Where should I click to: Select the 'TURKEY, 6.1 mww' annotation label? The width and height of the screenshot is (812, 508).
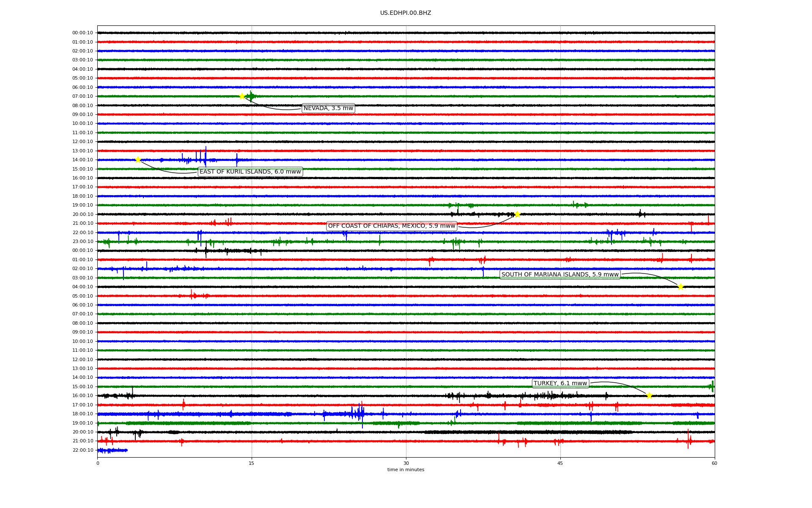560,384
